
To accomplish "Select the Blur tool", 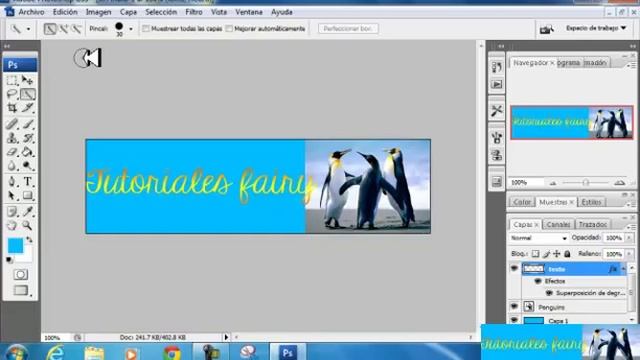I will tap(12, 166).
